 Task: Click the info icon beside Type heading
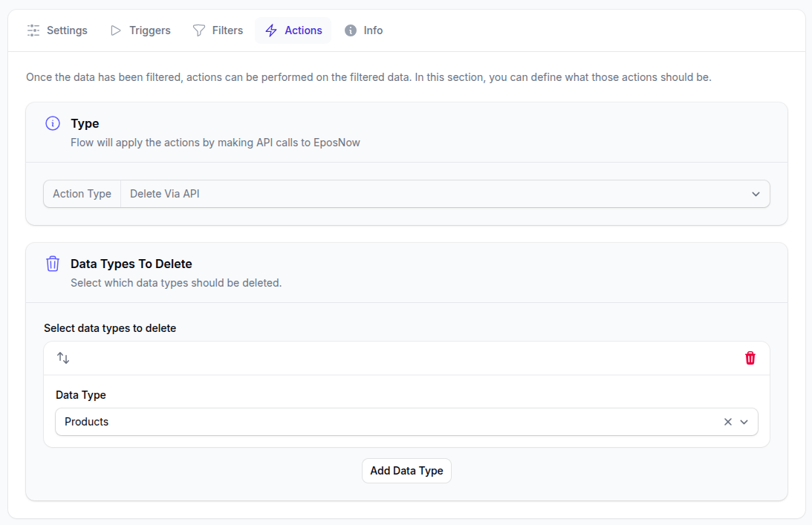(x=53, y=123)
